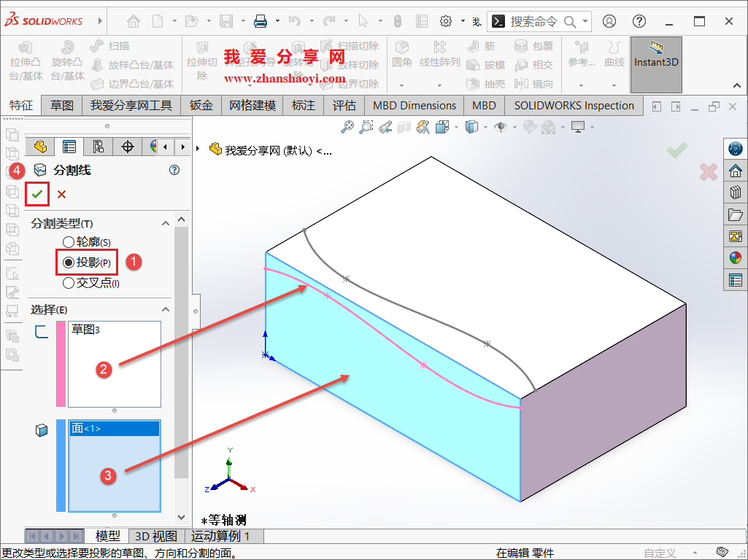Open the MBD Dimensions tab
This screenshot has height=560, width=748.
click(x=415, y=105)
